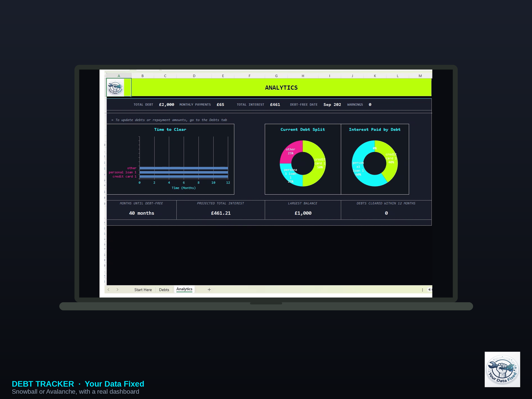The width and height of the screenshot is (532, 399).
Task: Switch to the Start Here sheet tab
Action: pyautogui.click(x=143, y=290)
